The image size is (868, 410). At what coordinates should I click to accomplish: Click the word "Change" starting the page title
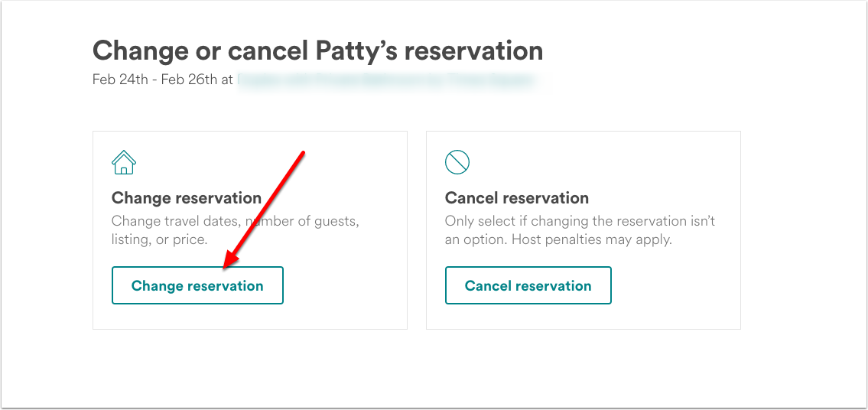[138, 51]
